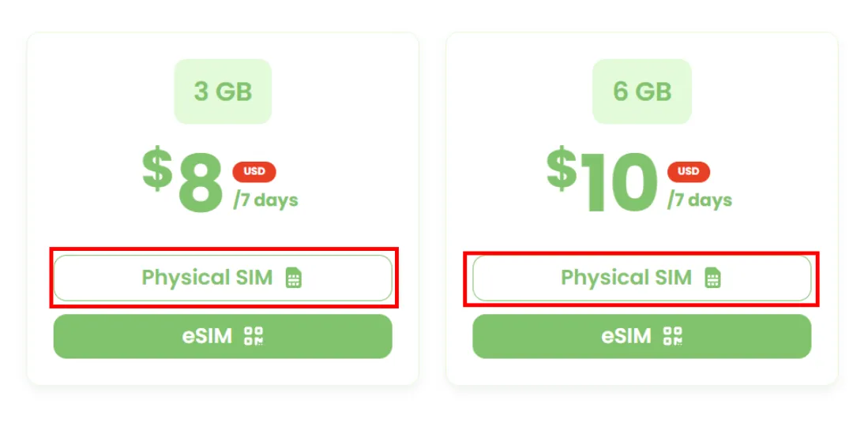Click the Physical SIM text in the 3 GB card
This screenshot has width=868, height=426.
coord(207,277)
